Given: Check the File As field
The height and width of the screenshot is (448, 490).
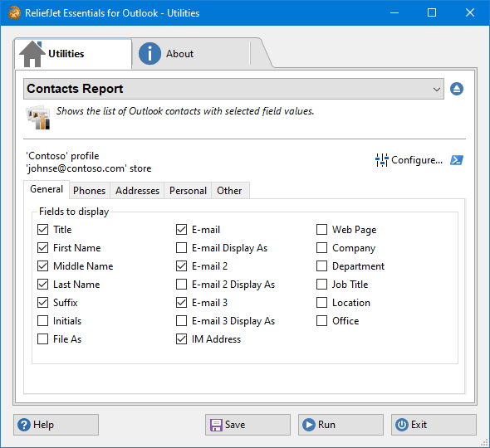Looking at the screenshot, I should click(x=43, y=339).
